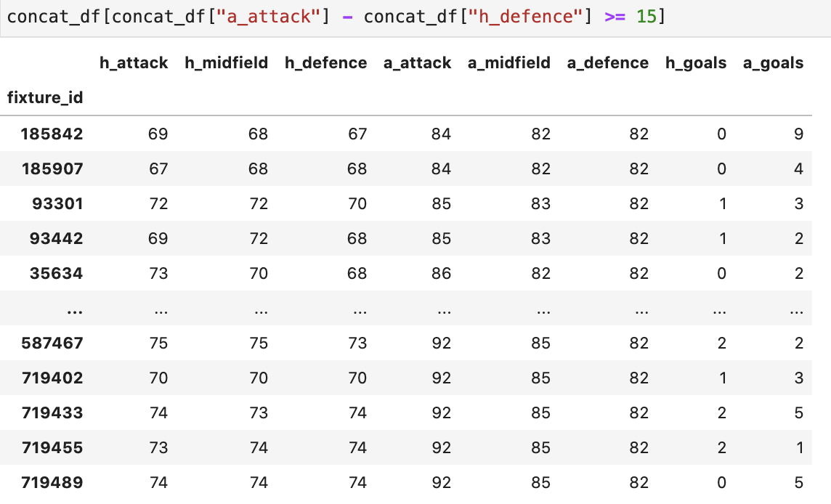Select row index 93301
Screen dimensions: 831x504
pyautogui.click(x=58, y=203)
